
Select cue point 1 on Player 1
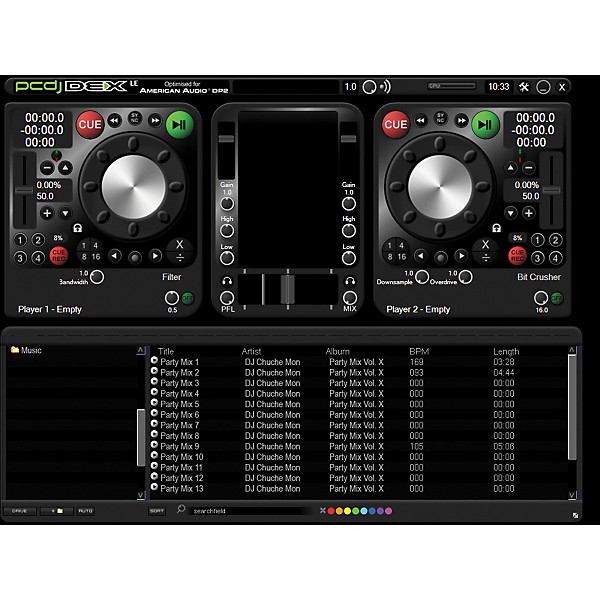tap(20, 240)
